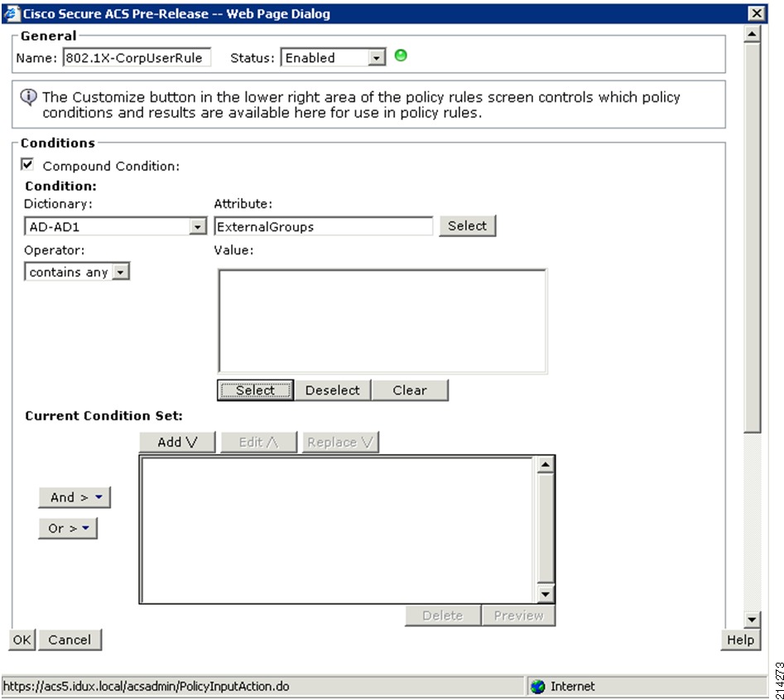Expand the Or > dropdown button
This screenshot has height=700, width=784.
point(68,529)
